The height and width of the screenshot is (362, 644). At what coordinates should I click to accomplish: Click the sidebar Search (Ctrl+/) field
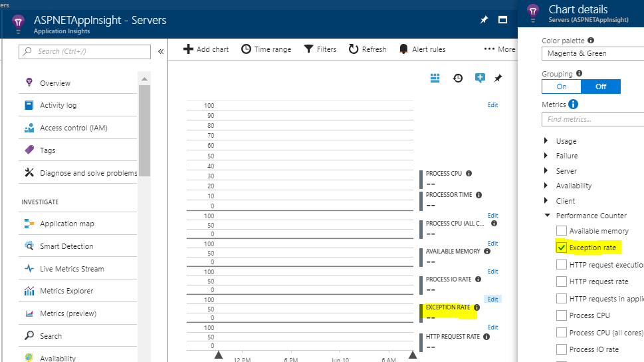point(84,51)
